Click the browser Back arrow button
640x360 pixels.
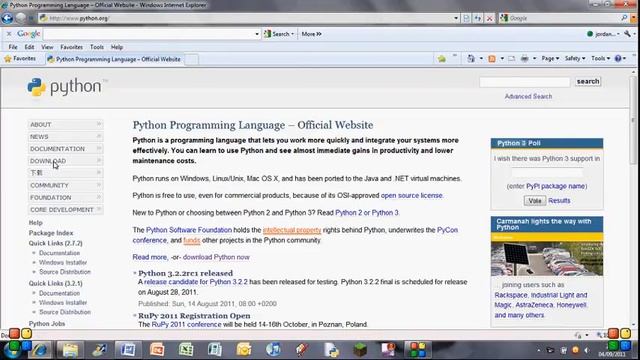(7, 18)
